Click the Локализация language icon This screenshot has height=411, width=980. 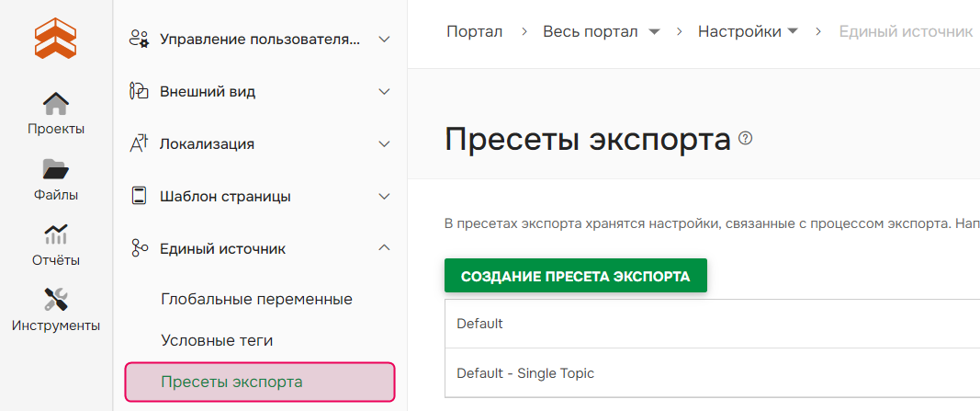tap(139, 143)
